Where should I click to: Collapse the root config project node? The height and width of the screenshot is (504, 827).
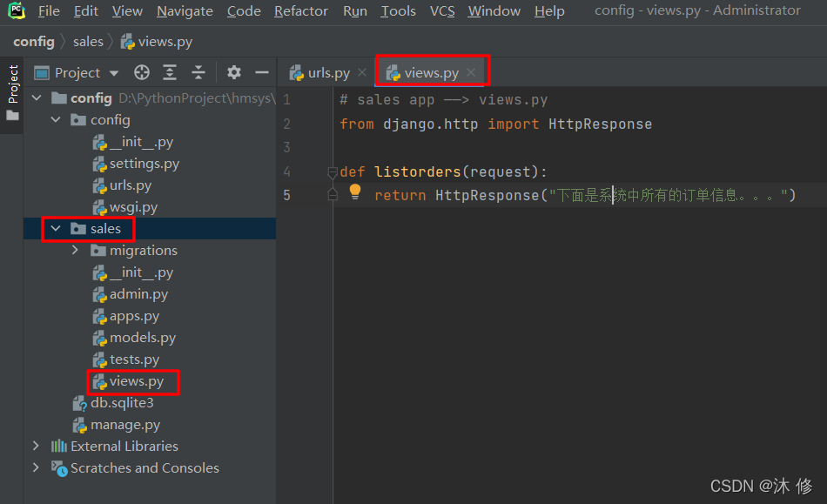pos(37,97)
